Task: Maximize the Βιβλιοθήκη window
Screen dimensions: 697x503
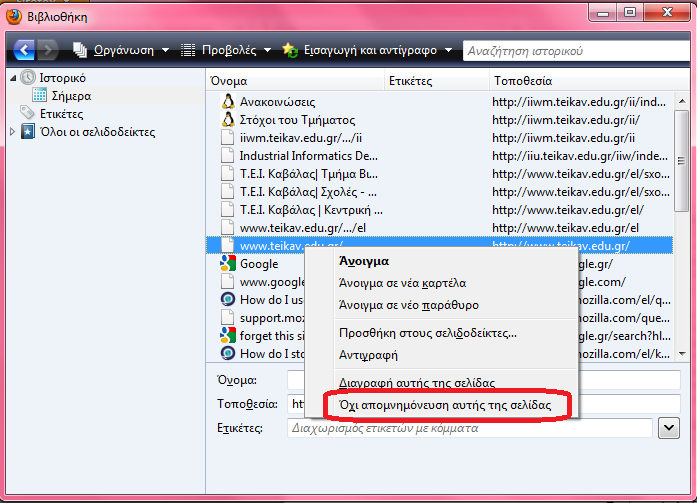Action: coord(630,13)
